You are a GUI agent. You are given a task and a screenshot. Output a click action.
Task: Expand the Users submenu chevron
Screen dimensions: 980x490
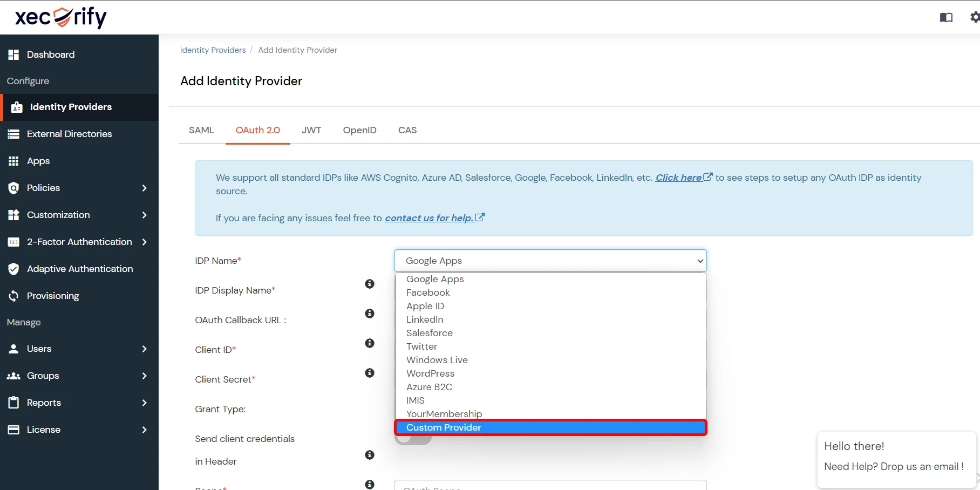pyautogui.click(x=144, y=349)
